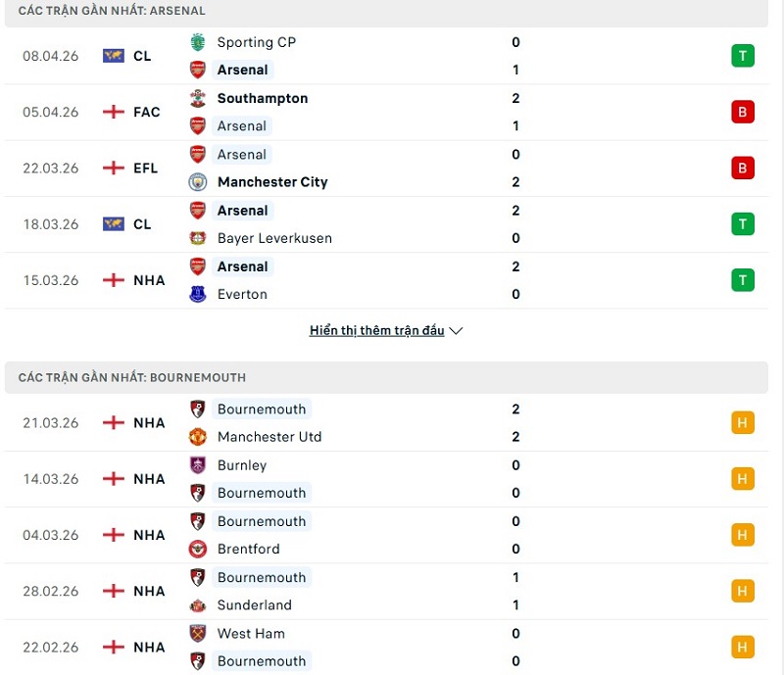Open the highlighted Bournemouth team link

[x=261, y=410]
